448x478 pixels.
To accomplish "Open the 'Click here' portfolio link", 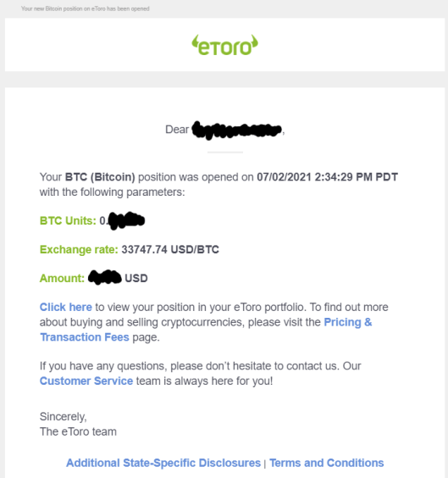I will [66, 307].
